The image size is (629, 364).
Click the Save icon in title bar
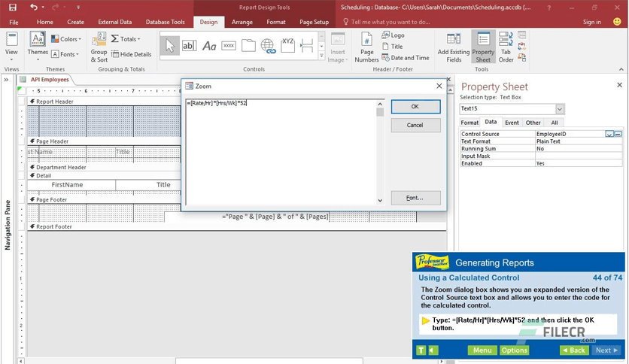(x=13, y=8)
